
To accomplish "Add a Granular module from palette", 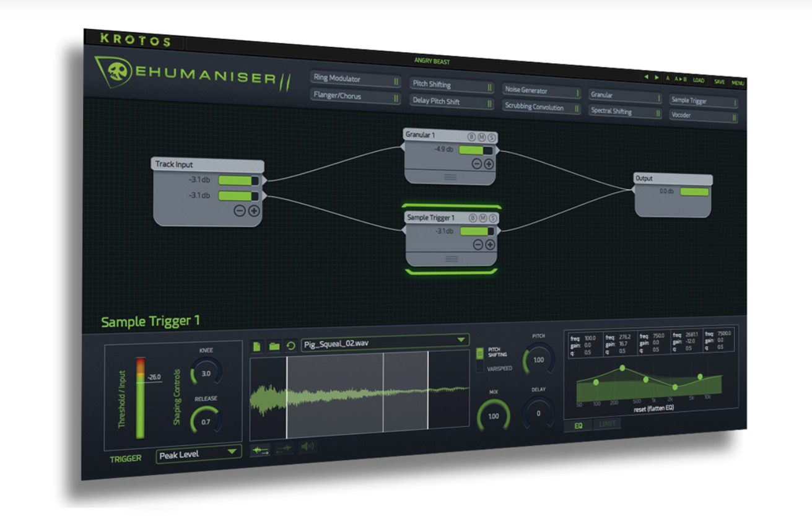I will pos(625,96).
